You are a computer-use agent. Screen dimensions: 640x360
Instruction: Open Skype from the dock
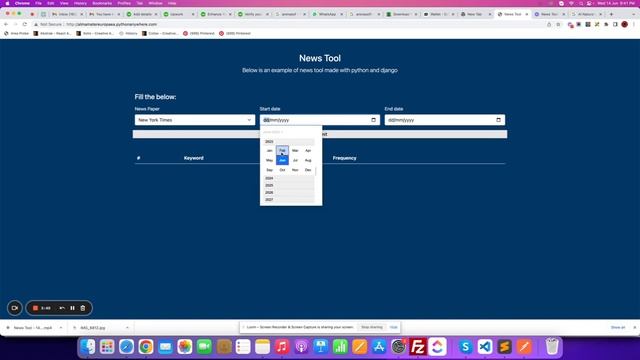(465, 347)
